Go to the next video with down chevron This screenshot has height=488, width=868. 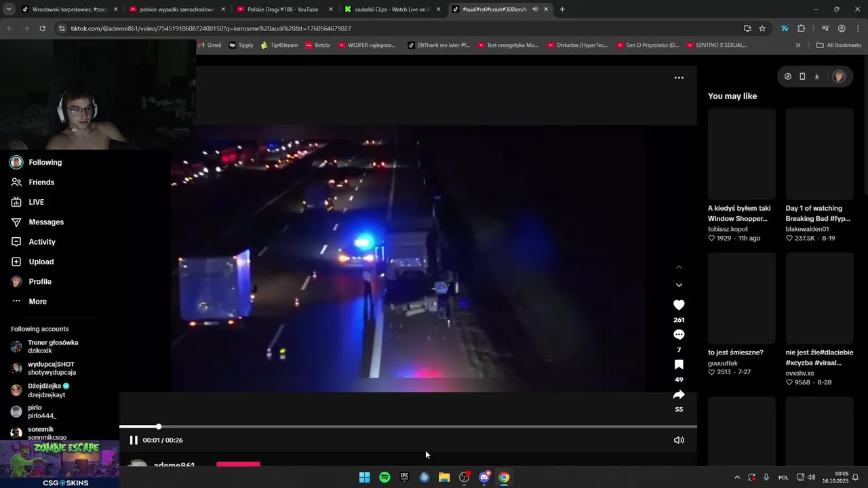(x=679, y=285)
